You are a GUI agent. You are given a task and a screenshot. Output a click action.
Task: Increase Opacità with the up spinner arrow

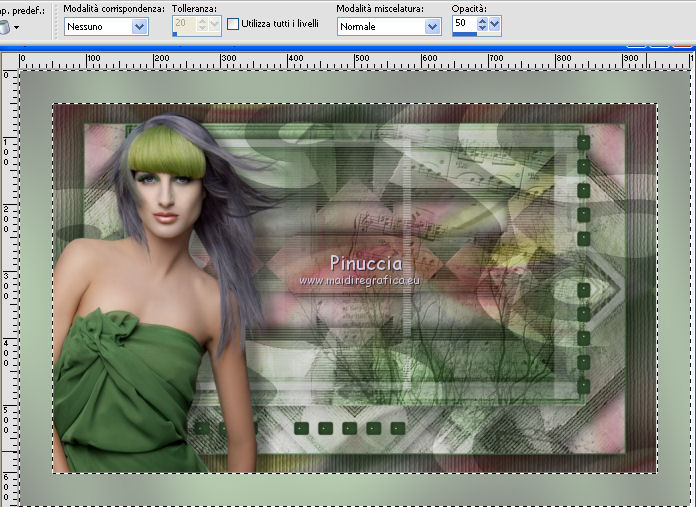(482, 20)
